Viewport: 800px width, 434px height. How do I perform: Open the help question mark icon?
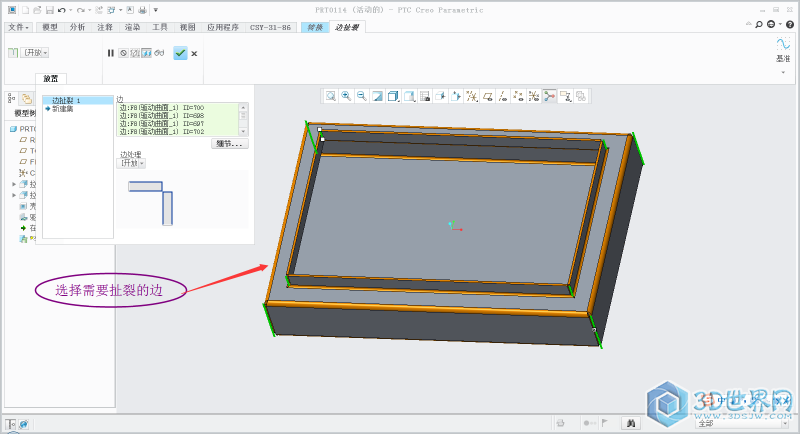pyautogui.click(x=790, y=24)
